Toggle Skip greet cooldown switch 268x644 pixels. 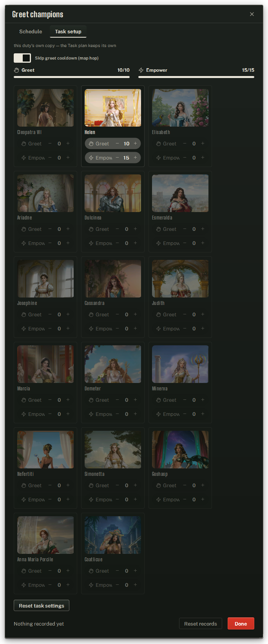tap(22, 58)
